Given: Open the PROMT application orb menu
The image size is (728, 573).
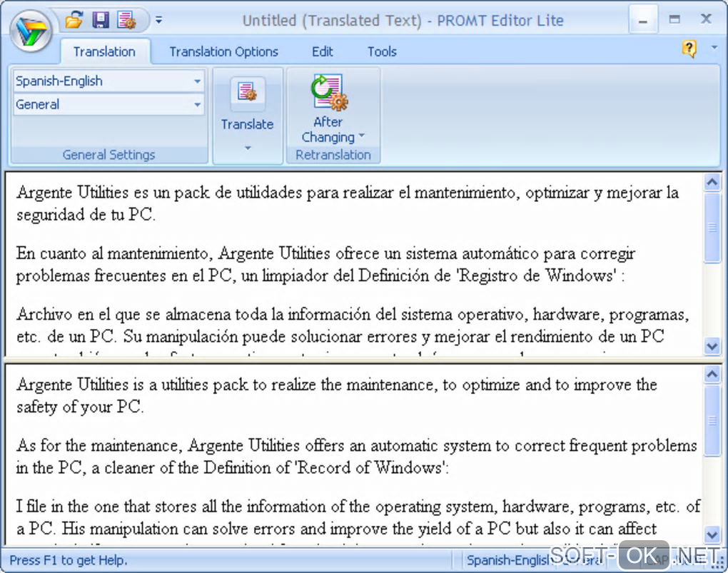Looking at the screenshot, I should click(31, 31).
